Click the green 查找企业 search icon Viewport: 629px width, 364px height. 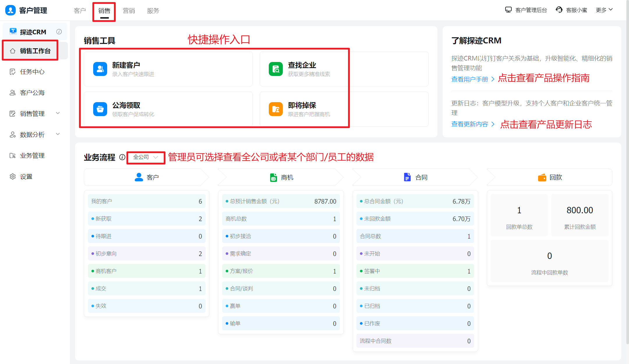[x=275, y=69]
